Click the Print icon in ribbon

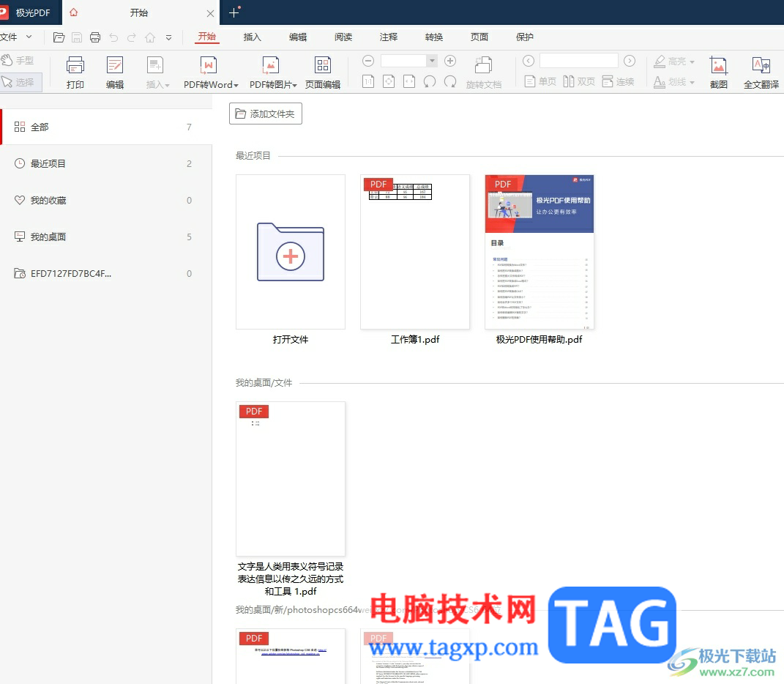(x=75, y=73)
